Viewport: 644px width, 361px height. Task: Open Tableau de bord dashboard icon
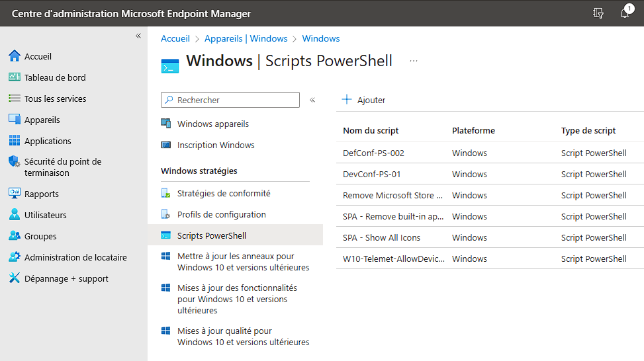(x=15, y=77)
